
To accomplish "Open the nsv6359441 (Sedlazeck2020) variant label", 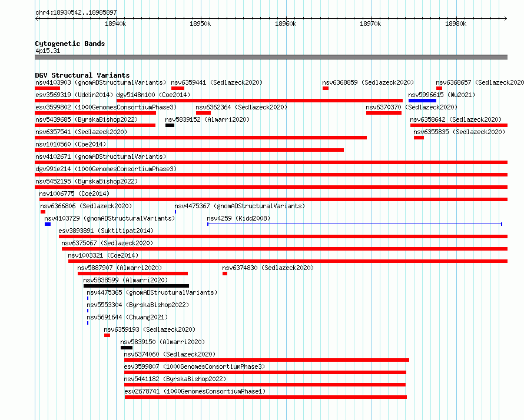I will click(217, 82).
